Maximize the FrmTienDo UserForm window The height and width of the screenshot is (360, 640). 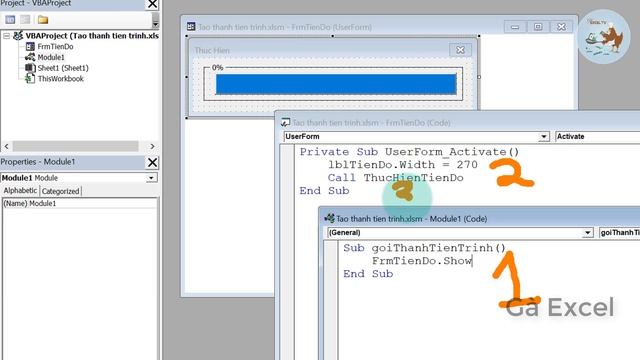538,27
